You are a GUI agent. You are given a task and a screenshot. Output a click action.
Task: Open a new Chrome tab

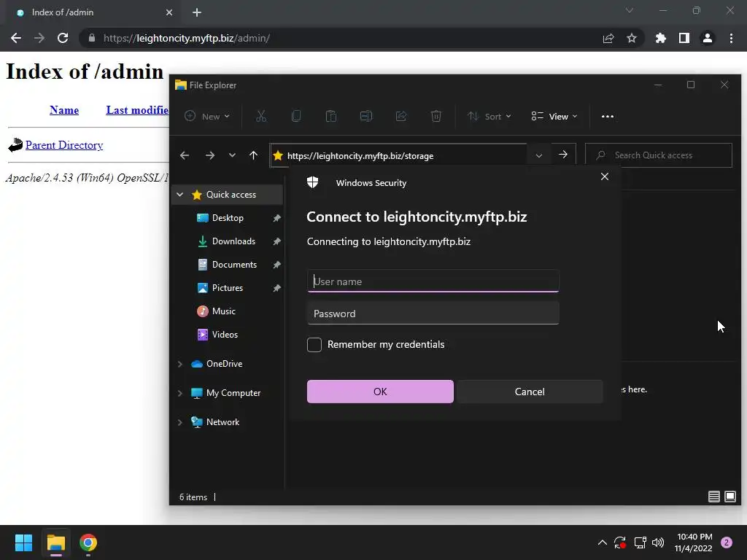click(x=197, y=12)
